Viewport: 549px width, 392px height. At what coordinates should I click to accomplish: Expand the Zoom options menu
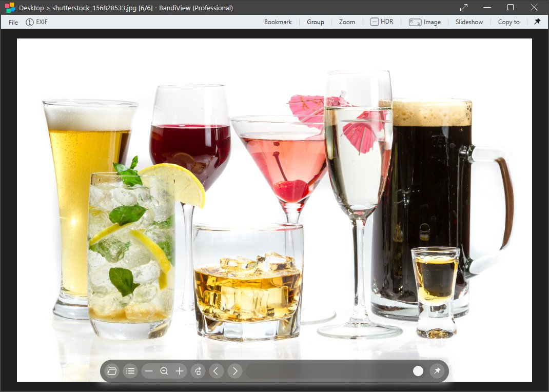(x=347, y=22)
